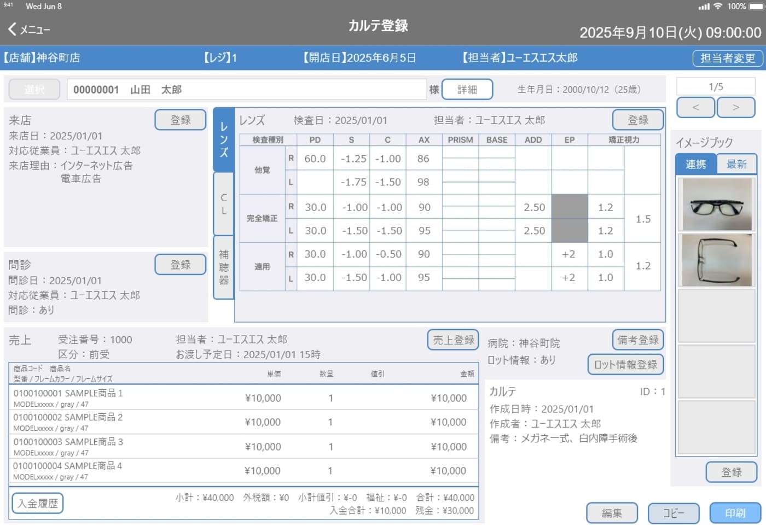
Task: Go to next image page arrow
Action: point(736,108)
